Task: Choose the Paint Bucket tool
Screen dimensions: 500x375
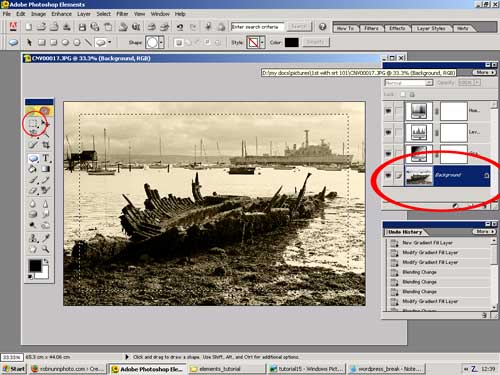Action: pyautogui.click(x=33, y=169)
